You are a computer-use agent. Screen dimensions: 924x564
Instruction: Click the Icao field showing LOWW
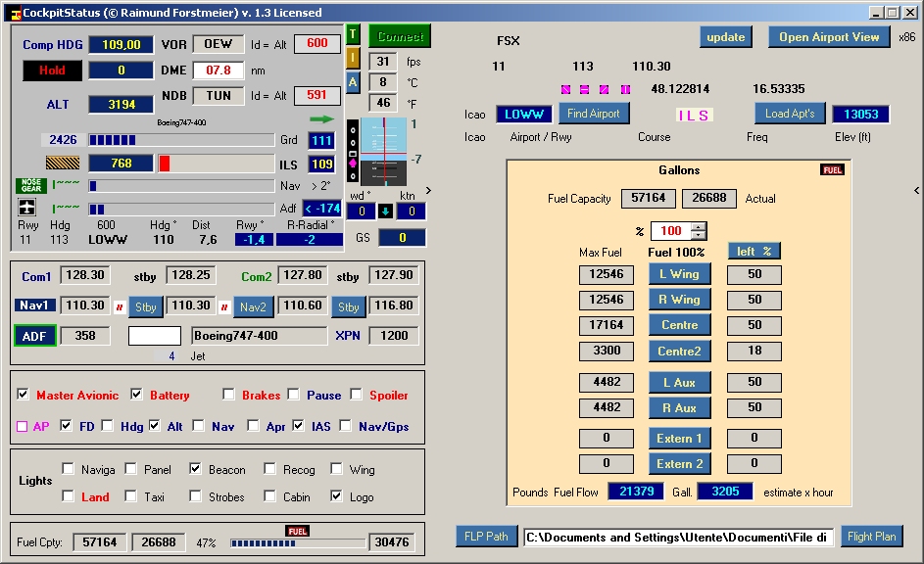coord(524,115)
